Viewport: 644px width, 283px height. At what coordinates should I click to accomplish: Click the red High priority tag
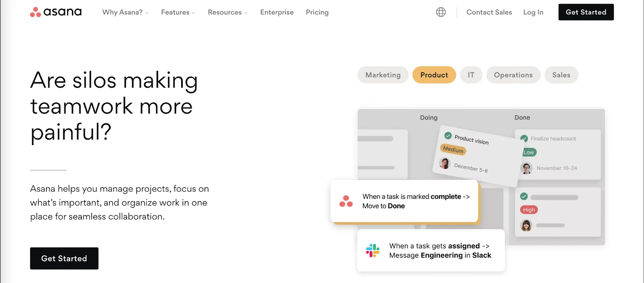529,210
